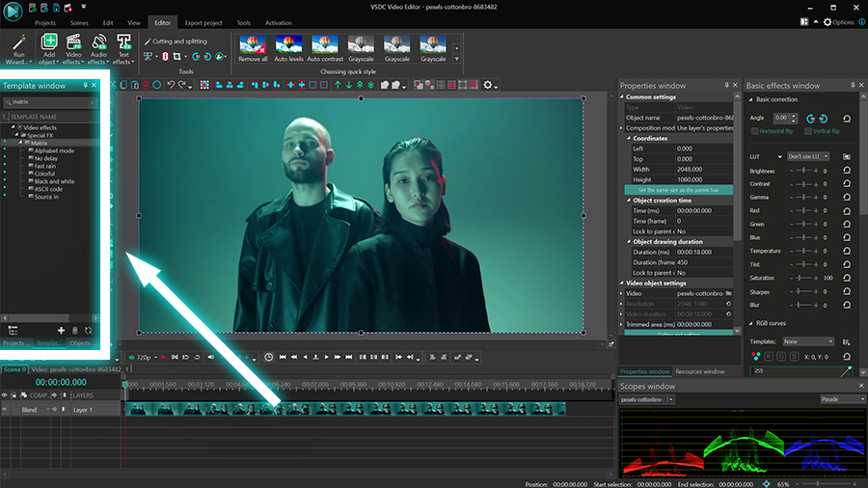Open the Audio effects tool
Image resolution: width=868 pixels, height=488 pixels.
pyautogui.click(x=98, y=42)
